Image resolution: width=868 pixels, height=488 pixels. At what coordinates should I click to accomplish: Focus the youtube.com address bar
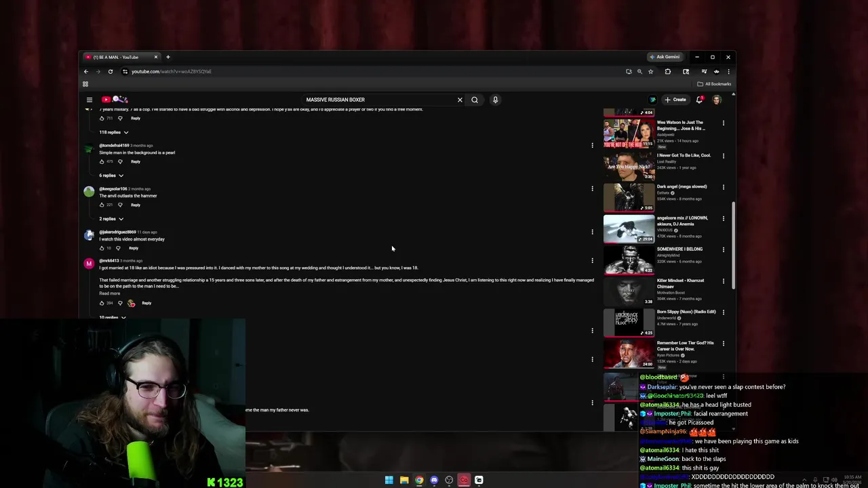(x=373, y=71)
